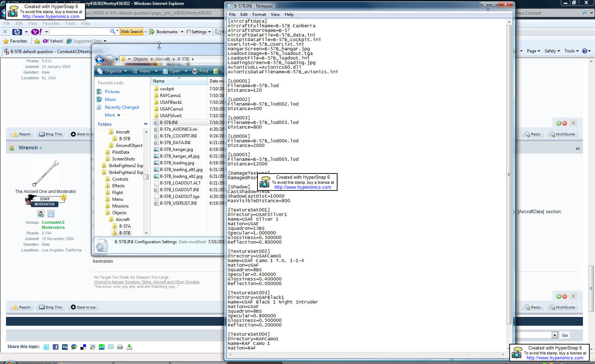The image size is (595, 364).
Task: Open the Organize dropdown in Explorer
Action: point(112,71)
